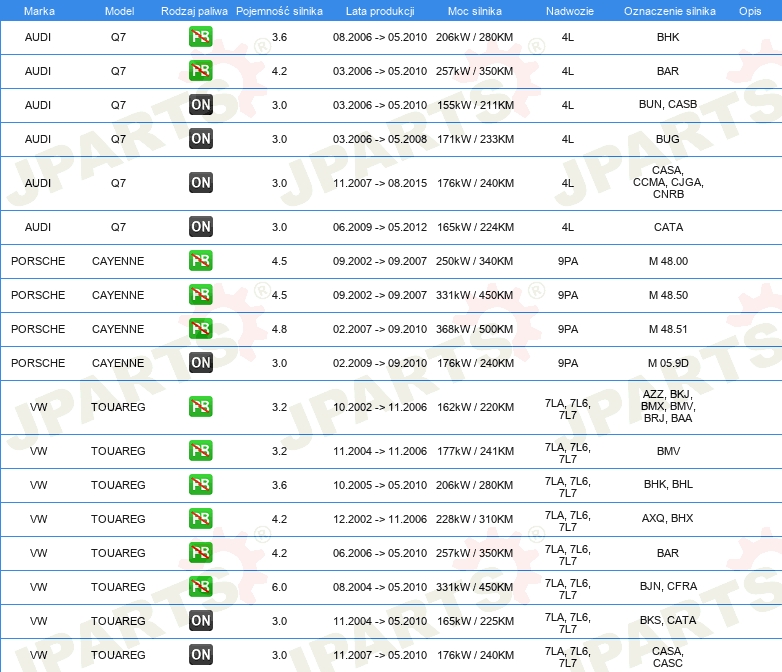782x672 pixels.
Task: Click power value 250kW / 340KM
Action: (x=474, y=261)
